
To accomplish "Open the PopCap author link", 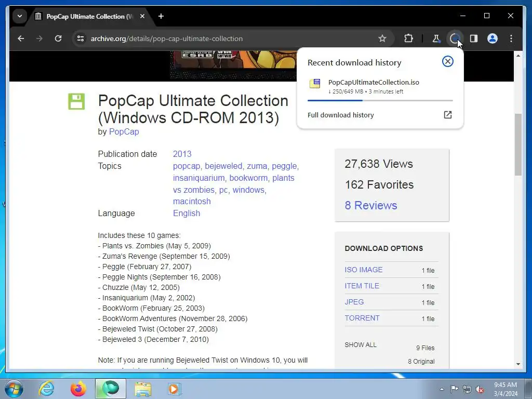I will tap(124, 131).
